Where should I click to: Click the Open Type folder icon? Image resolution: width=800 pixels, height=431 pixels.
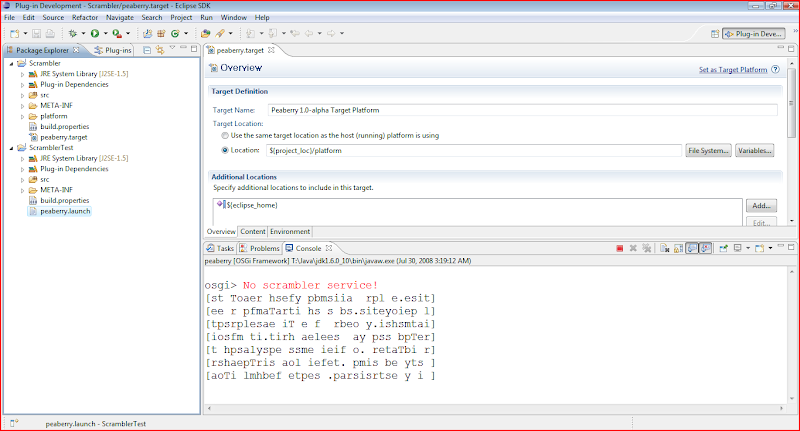click(x=206, y=34)
